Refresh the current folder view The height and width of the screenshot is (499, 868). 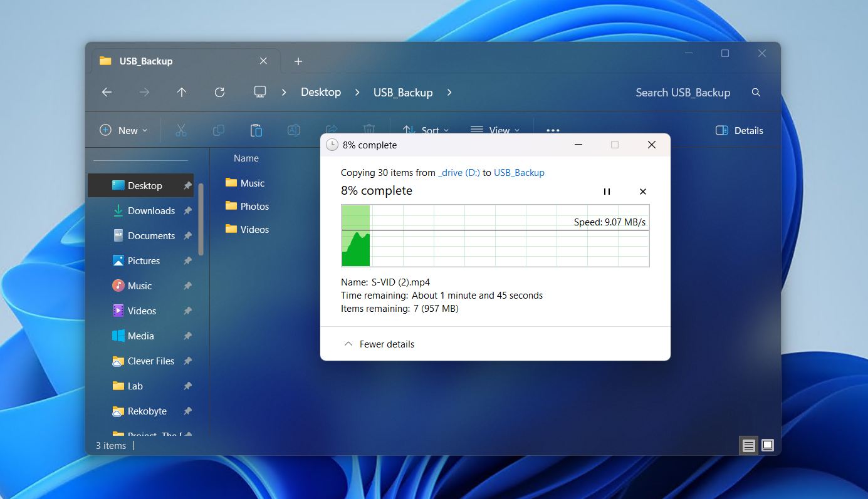pyautogui.click(x=219, y=91)
